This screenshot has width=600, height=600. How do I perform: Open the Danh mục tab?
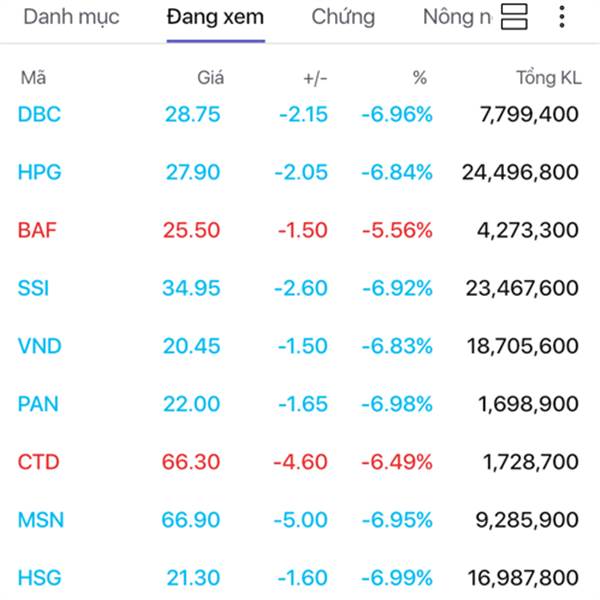pyautogui.click(x=71, y=17)
